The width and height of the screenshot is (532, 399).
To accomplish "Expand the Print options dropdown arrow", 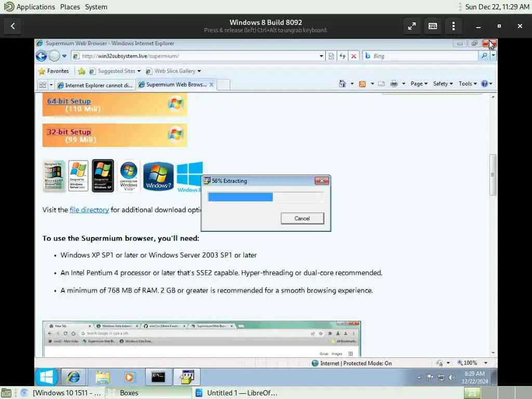I will [404, 84].
